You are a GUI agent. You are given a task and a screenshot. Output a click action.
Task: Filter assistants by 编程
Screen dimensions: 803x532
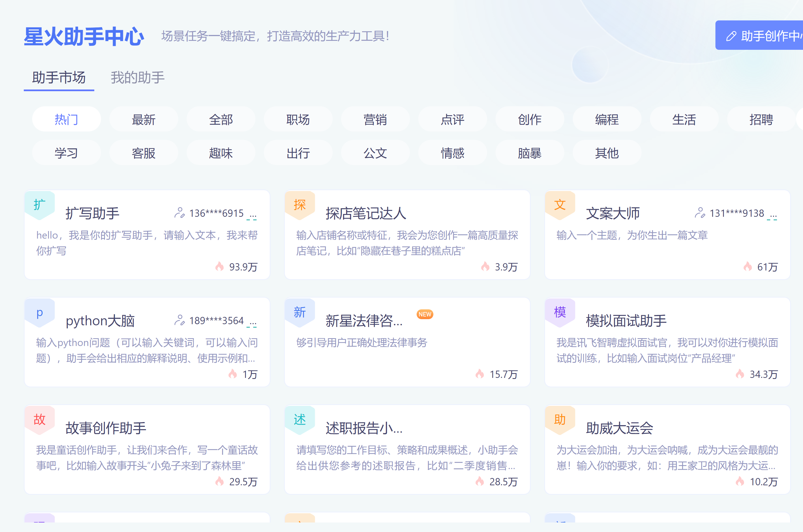[607, 119]
